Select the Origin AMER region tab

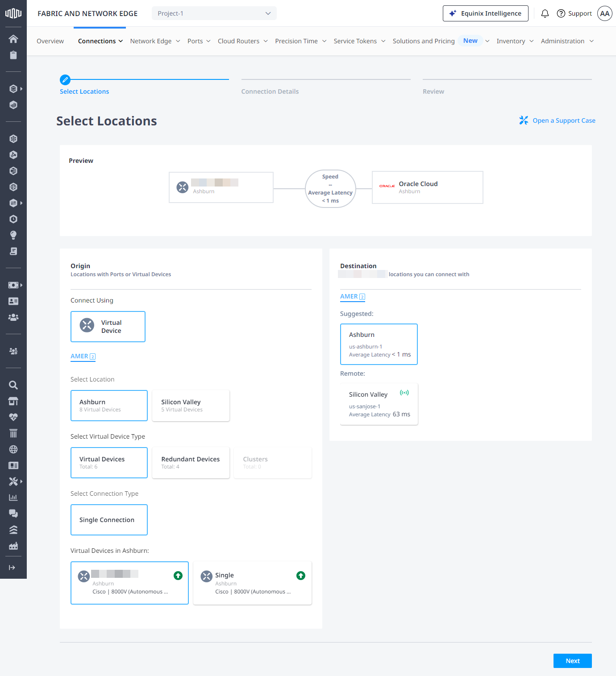[83, 357]
